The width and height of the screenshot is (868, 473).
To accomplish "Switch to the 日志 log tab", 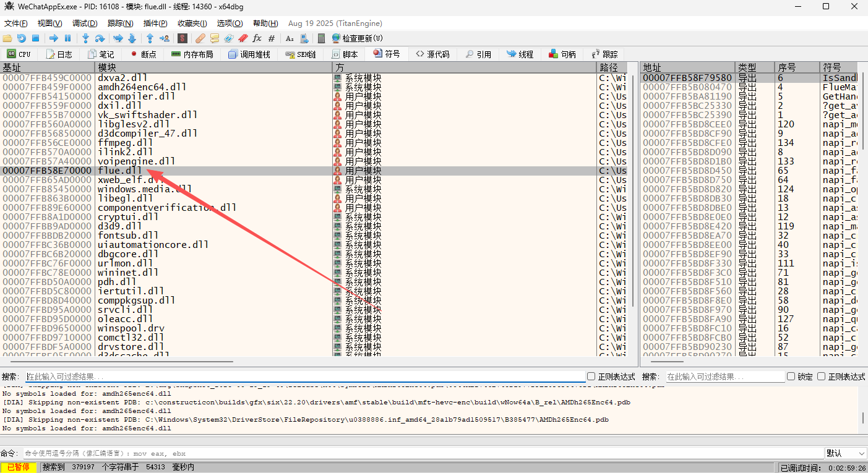I will click(x=59, y=54).
